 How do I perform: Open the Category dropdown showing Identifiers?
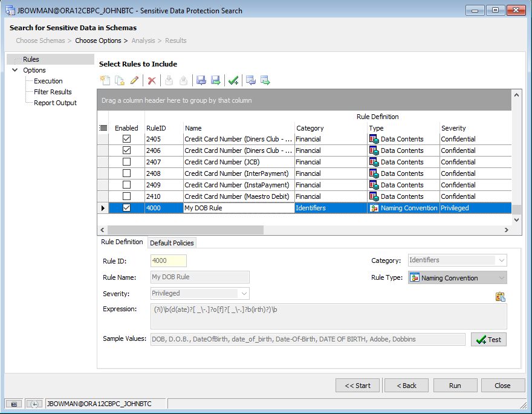[501, 260]
